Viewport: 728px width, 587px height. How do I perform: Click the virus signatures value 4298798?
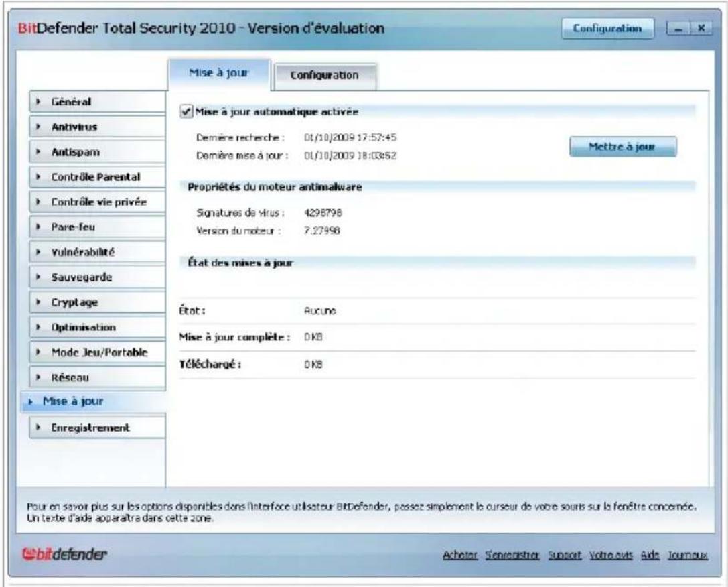click(x=323, y=213)
